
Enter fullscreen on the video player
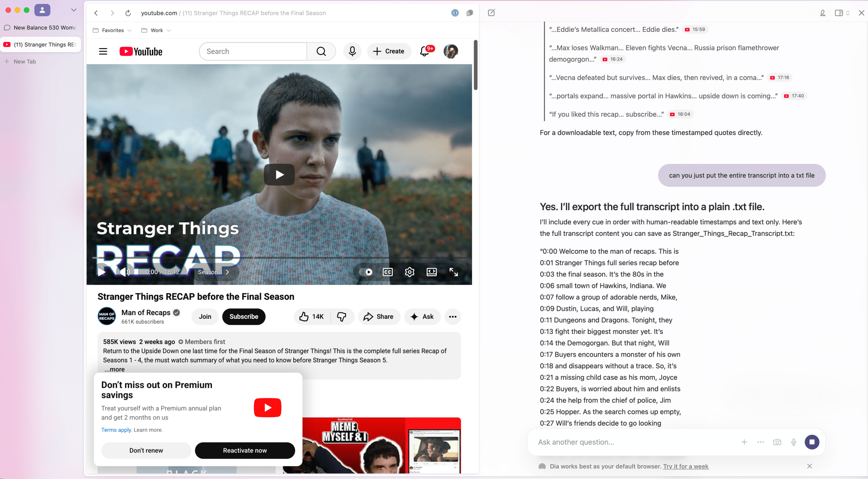click(x=454, y=272)
